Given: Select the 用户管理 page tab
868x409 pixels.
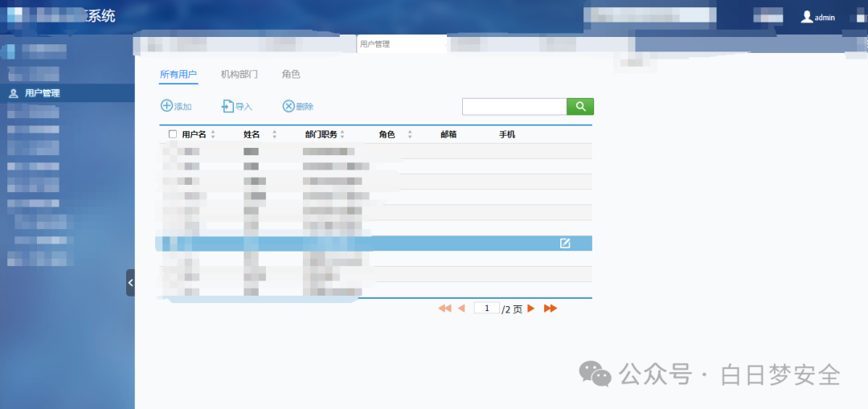Looking at the screenshot, I should click(401, 43).
